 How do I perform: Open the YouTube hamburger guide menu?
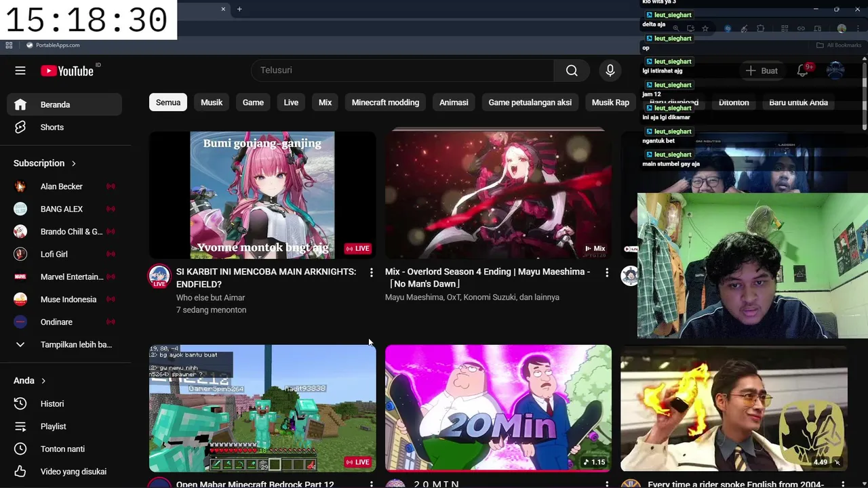(20, 70)
